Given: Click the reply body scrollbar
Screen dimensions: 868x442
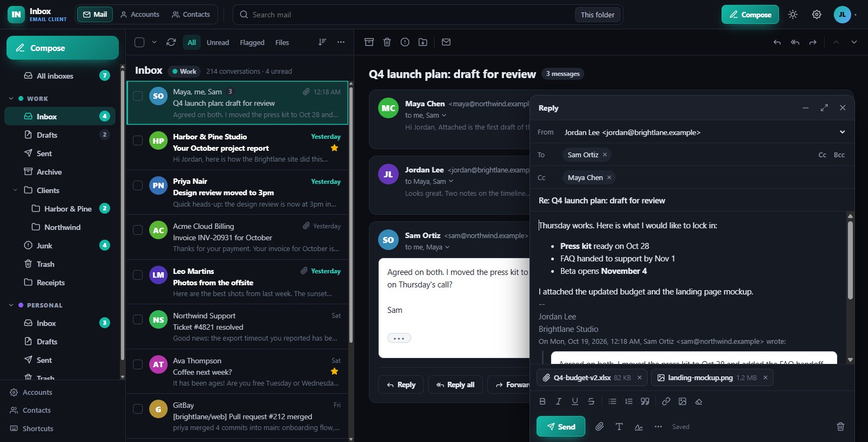Looking at the screenshot, I should pyautogui.click(x=850, y=260).
